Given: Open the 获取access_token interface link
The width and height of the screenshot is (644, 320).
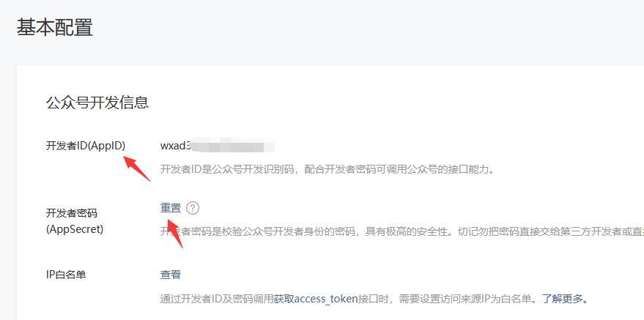Looking at the screenshot, I should pos(316,299).
